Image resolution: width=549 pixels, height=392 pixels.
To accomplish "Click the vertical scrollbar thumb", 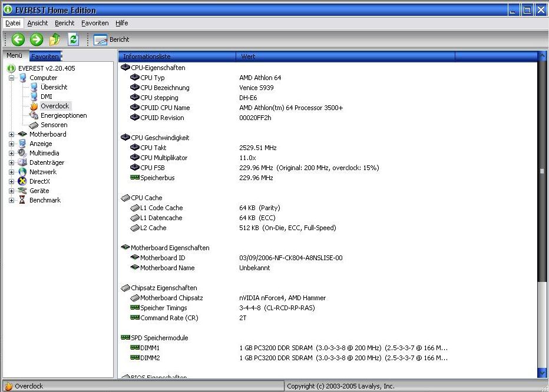I will [x=542, y=171].
